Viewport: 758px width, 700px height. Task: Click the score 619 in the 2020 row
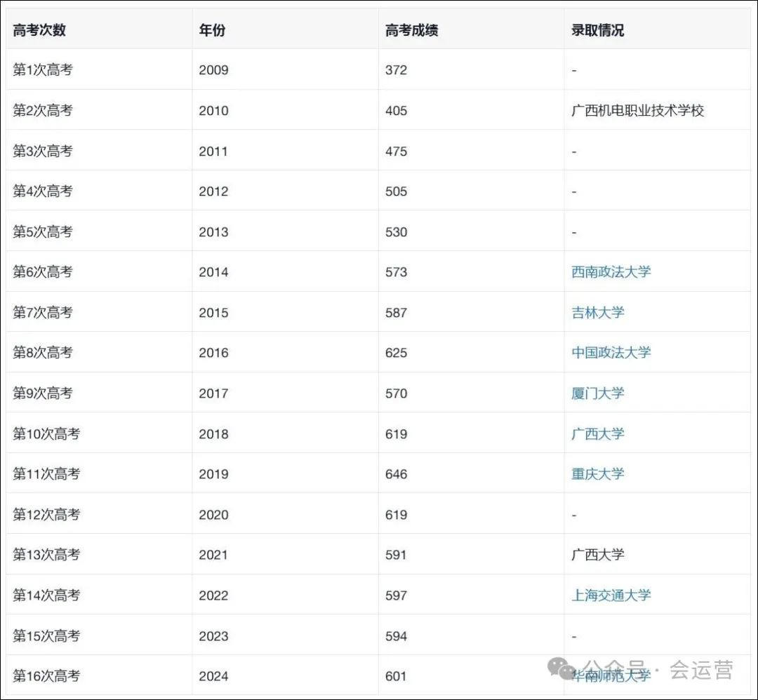[x=396, y=515]
